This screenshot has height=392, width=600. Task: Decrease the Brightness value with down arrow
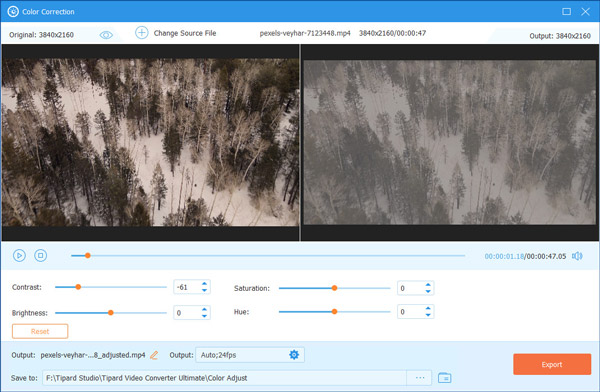[204, 316]
